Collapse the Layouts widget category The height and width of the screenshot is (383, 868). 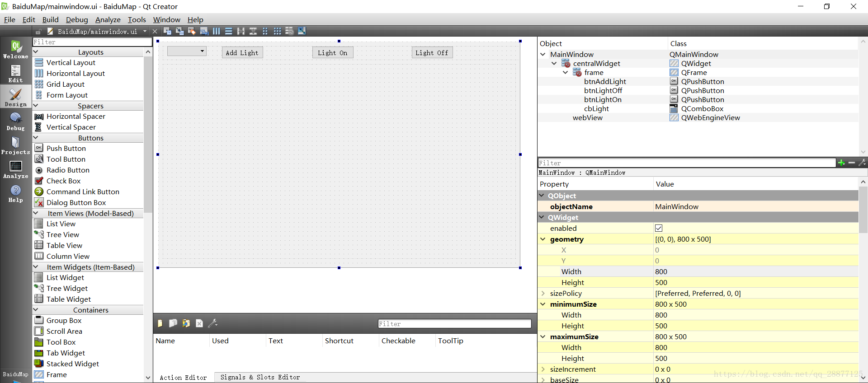pos(36,52)
